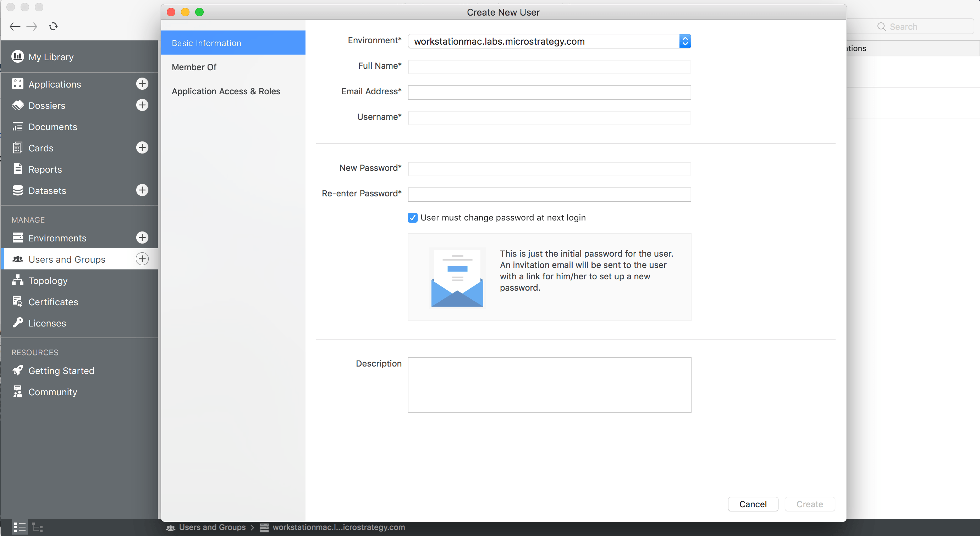This screenshot has height=536, width=980.
Task: Click the plus icon next to Datasets
Action: coord(142,190)
